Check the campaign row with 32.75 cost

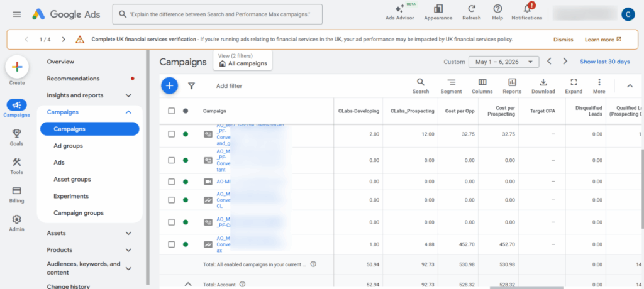coord(171,134)
